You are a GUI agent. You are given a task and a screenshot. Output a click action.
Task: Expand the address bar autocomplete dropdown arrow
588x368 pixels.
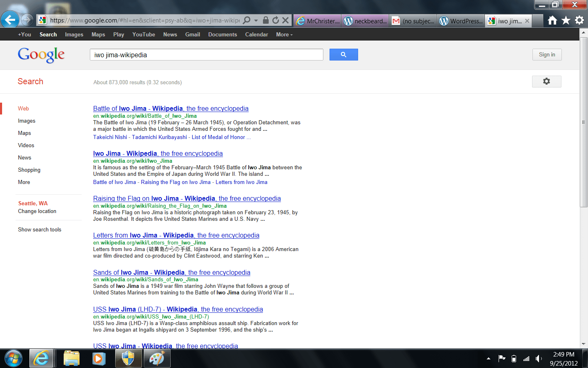pyautogui.click(x=256, y=20)
